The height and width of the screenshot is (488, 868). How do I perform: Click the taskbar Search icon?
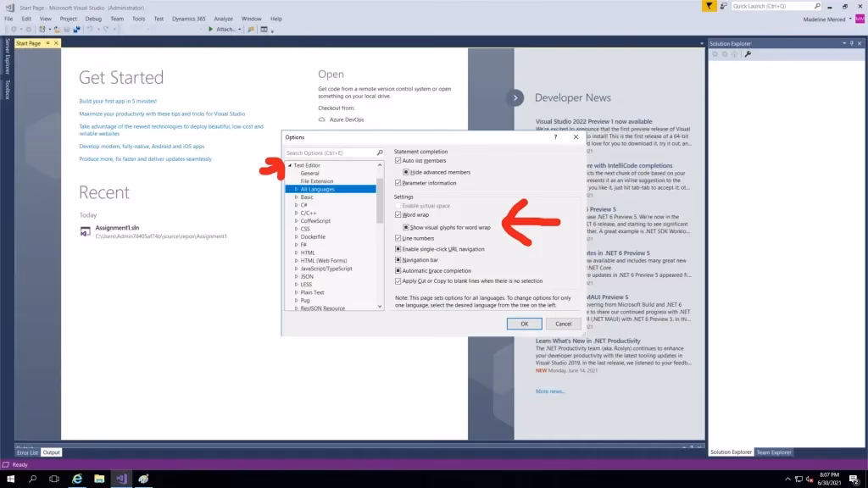(x=32, y=479)
